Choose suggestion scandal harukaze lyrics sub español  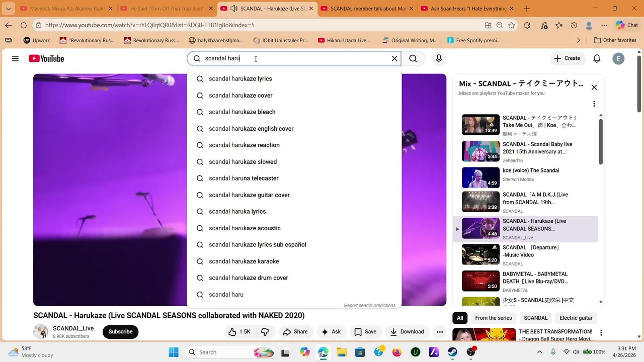point(294,245)
